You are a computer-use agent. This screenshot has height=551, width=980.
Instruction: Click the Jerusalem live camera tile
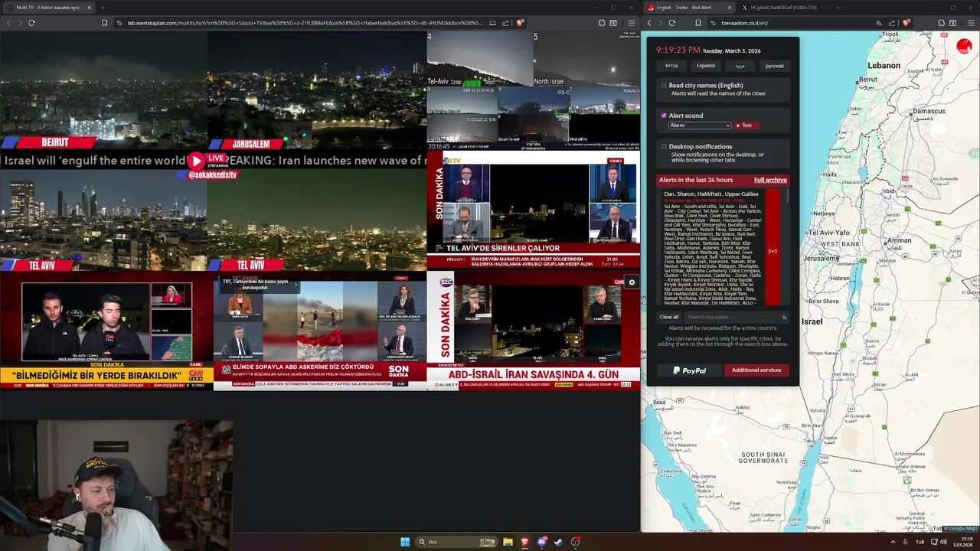317,90
